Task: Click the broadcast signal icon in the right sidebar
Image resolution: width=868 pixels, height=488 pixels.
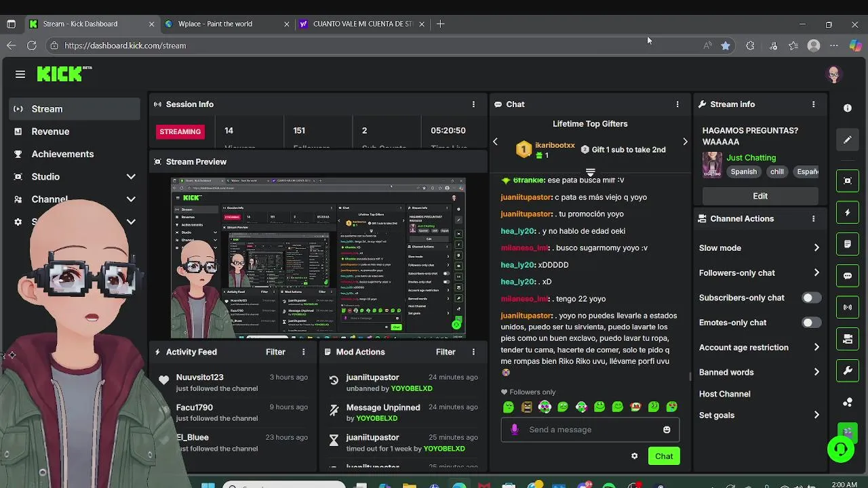Action: (848, 307)
